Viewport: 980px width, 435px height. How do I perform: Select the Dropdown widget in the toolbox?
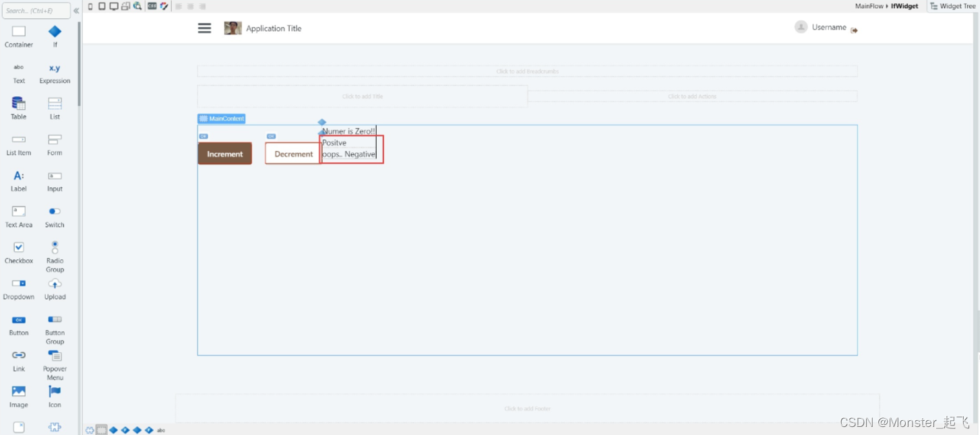coord(19,289)
